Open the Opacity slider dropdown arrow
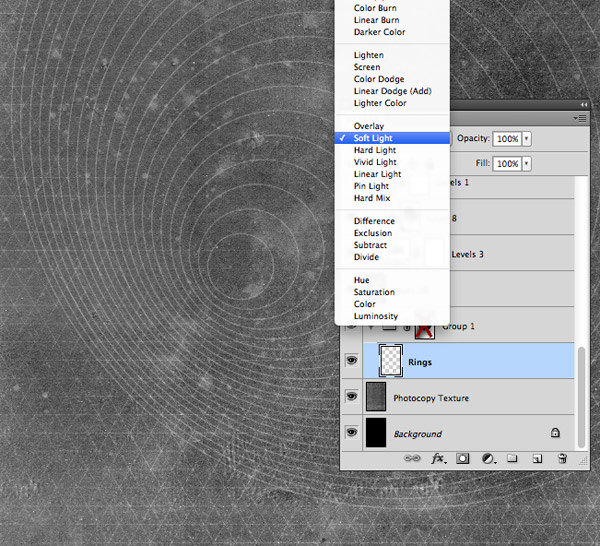The image size is (600, 546). click(527, 138)
